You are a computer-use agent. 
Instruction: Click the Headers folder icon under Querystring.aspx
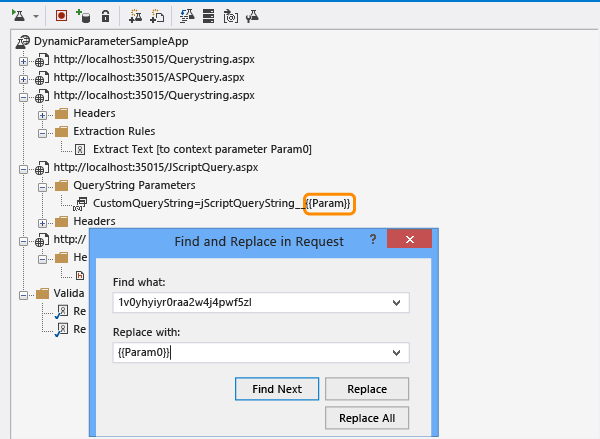point(61,114)
